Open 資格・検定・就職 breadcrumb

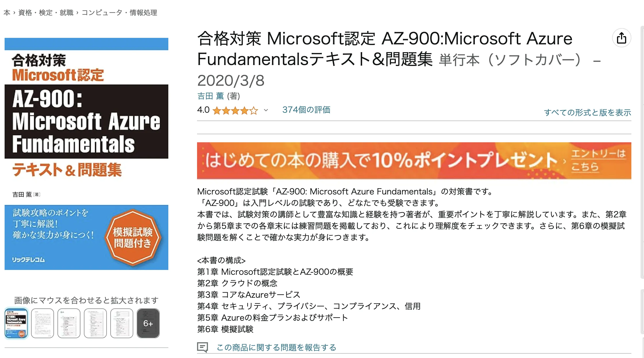click(46, 13)
